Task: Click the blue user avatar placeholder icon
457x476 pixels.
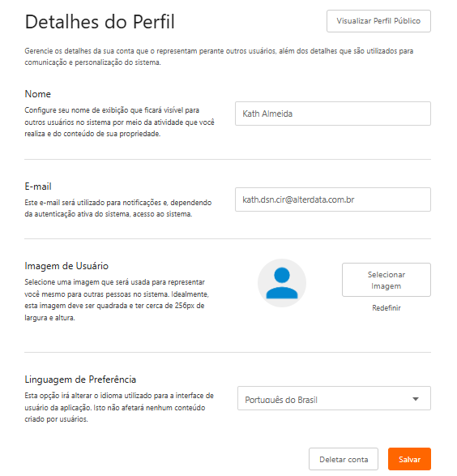Action: click(282, 283)
